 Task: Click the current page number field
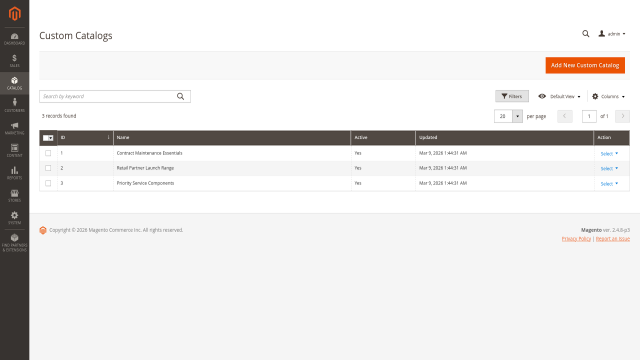pos(589,116)
